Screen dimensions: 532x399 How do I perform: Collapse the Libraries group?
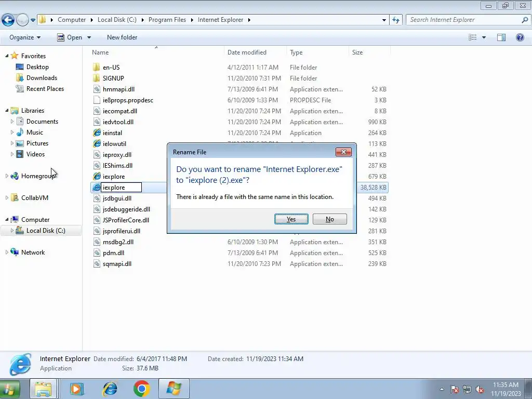[7, 110]
